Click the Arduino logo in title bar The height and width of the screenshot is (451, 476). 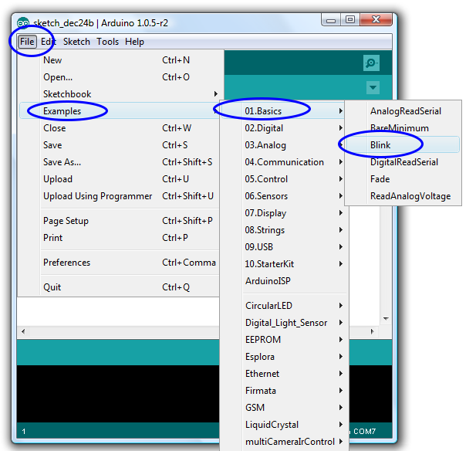click(x=23, y=23)
